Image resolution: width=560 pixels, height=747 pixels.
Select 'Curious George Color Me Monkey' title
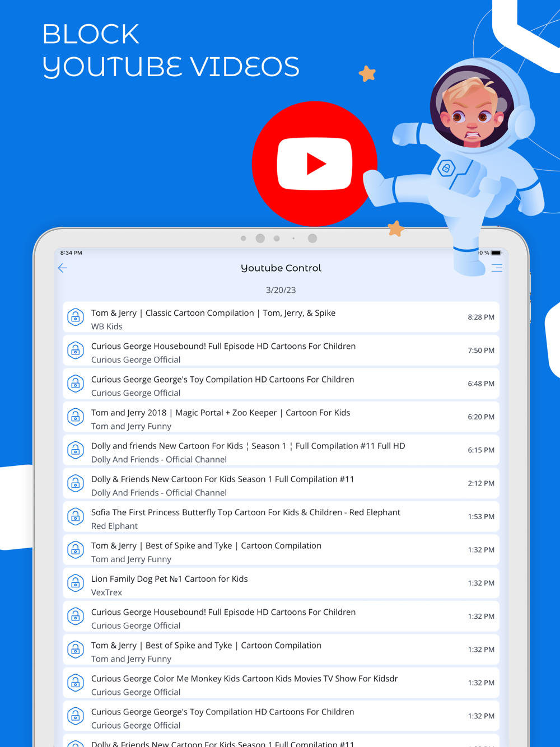[x=244, y=679]
